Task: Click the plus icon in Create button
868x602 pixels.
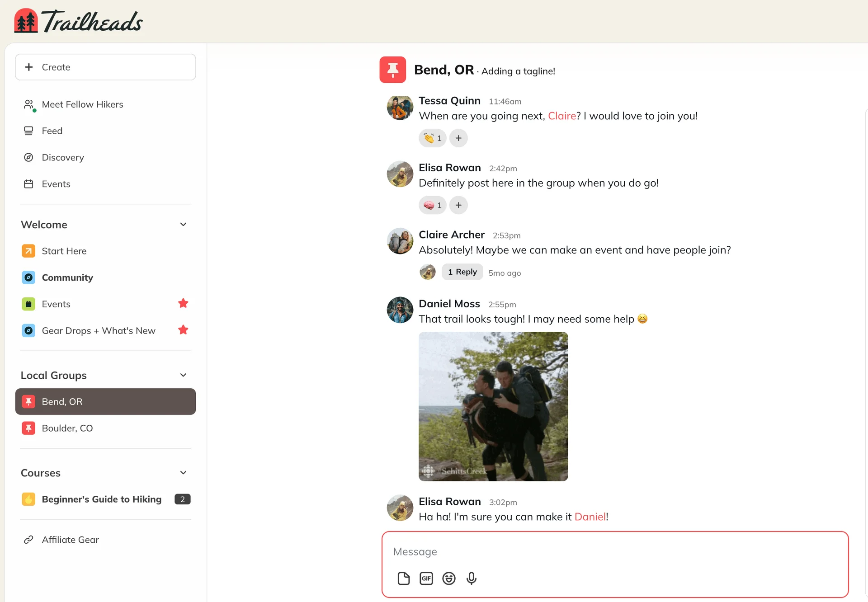Action: [x=29, y=67]
